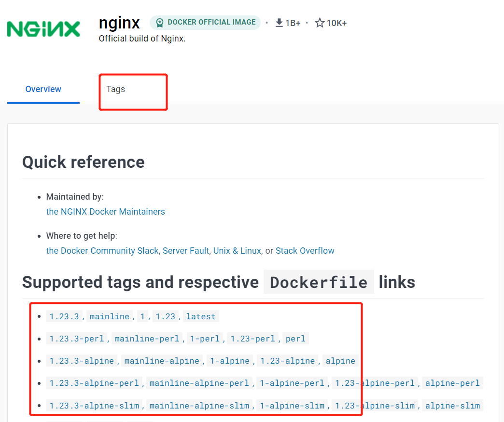Screen dimensions: 504x422
Task: Open the 1.23.3-perl Dockerfile link
Action: tap(76, 339)
